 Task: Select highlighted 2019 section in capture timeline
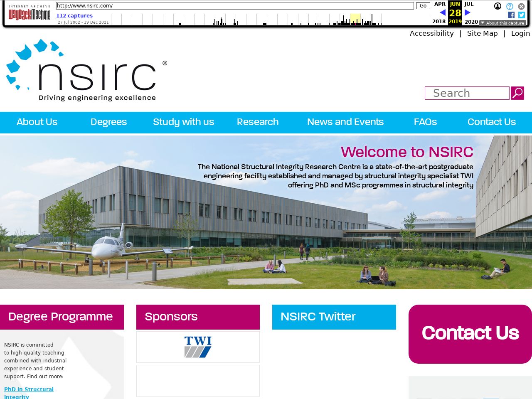coord(355,19)
